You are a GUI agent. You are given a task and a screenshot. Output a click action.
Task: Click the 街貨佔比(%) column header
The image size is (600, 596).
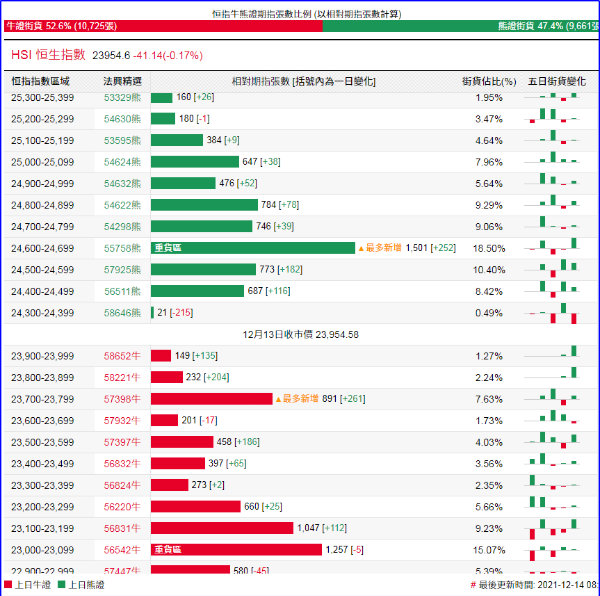pos(489,80)
